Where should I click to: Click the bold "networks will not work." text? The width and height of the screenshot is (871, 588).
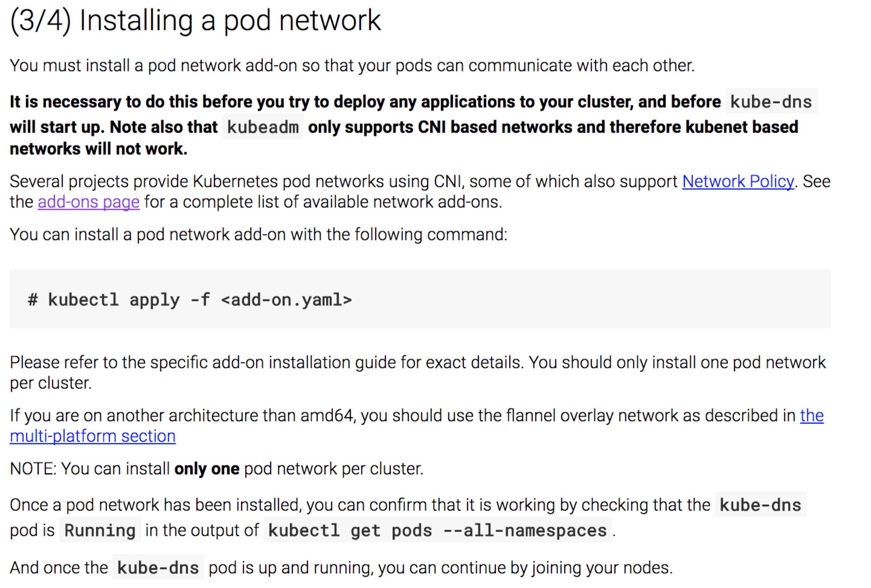tap(98, 149)
